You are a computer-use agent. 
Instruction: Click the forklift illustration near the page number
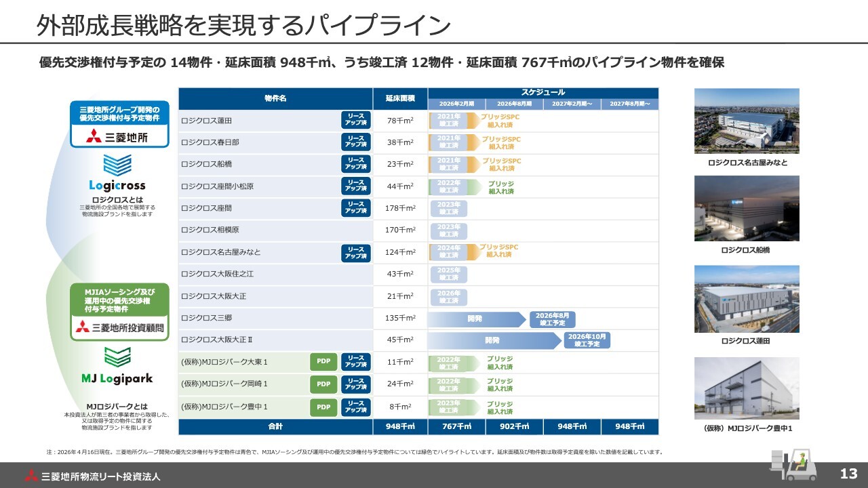pos(793,464)
